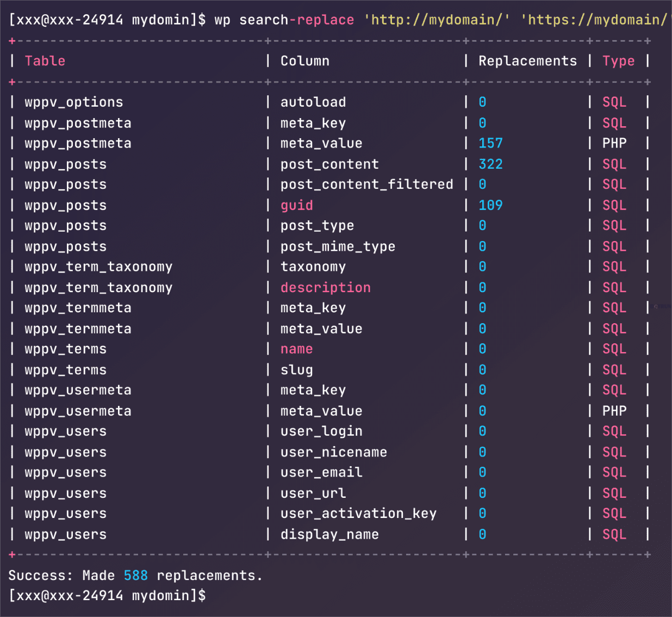Select the 157 replacements value
Image resolution: width=672 pixels, height=617 pixels.
point(490,143)
